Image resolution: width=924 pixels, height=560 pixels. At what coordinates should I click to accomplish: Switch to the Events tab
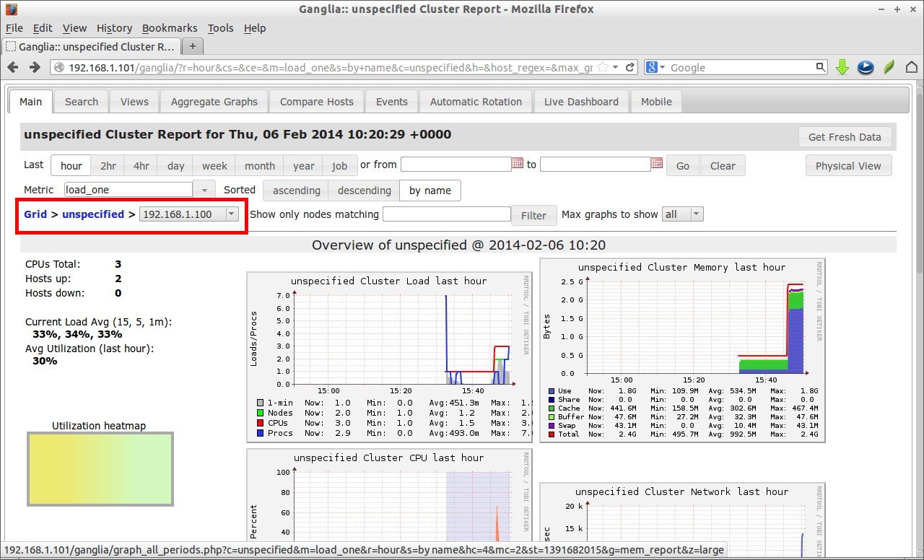pyautogui.click(x=392, y=102)
